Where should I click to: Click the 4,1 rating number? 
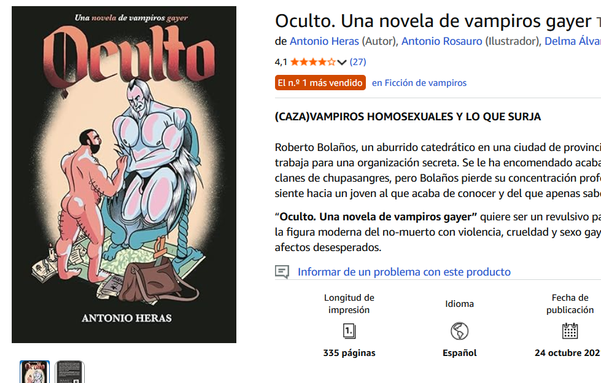point(281,62)
